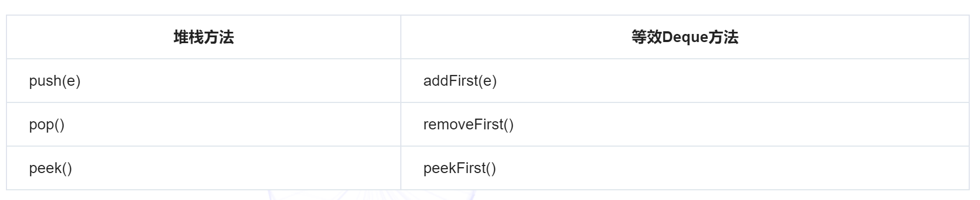Click the removeFirst() method text

point(469,125)
